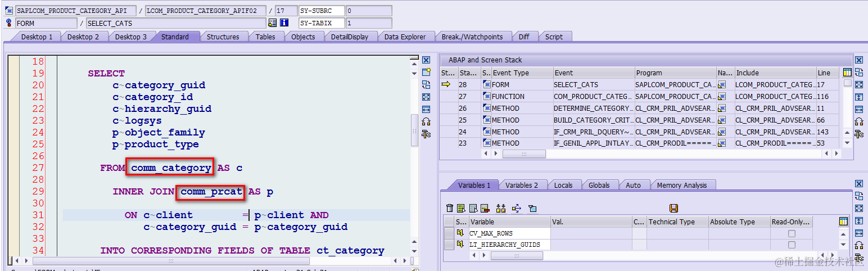Click the navigation icon for stack row 26
Viewport: 868px width, 271px height.
click(722, 108)
